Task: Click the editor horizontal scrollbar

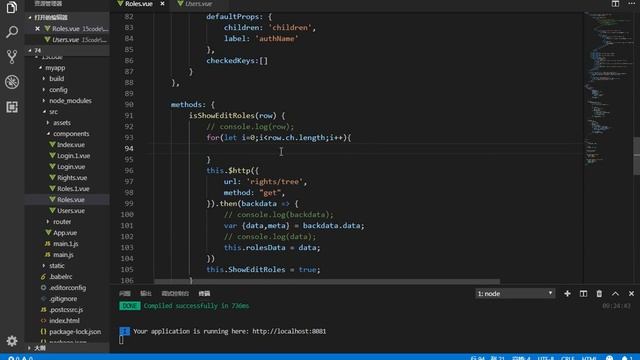Action: [327, 282]
